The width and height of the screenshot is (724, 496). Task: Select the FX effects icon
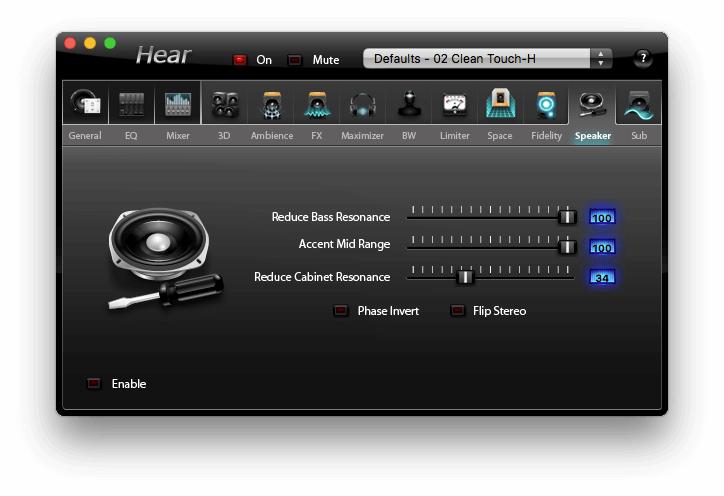317,104
